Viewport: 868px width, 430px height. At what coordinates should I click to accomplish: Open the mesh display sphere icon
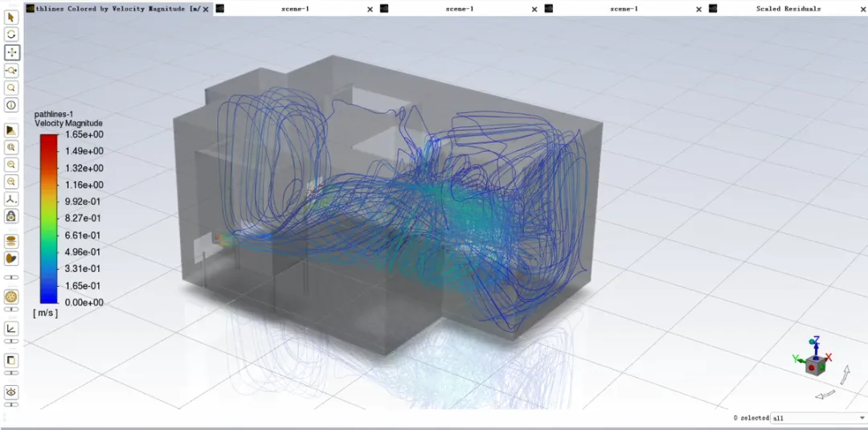coord(12,297)
